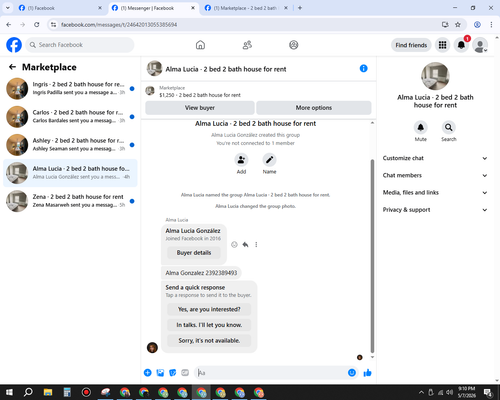This screenshot has width=500, height=400.
Task: Open the emoji picker in message box
Action: 352,373
